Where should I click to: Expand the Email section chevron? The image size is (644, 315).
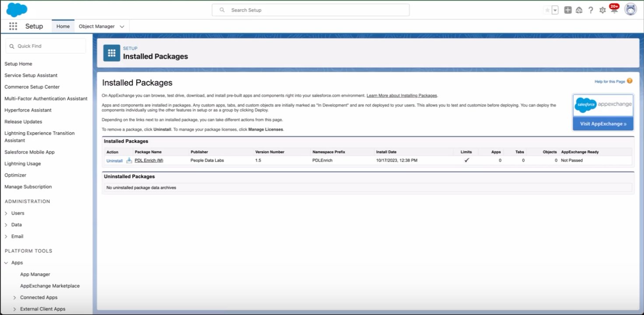click(x=6, y=236)
